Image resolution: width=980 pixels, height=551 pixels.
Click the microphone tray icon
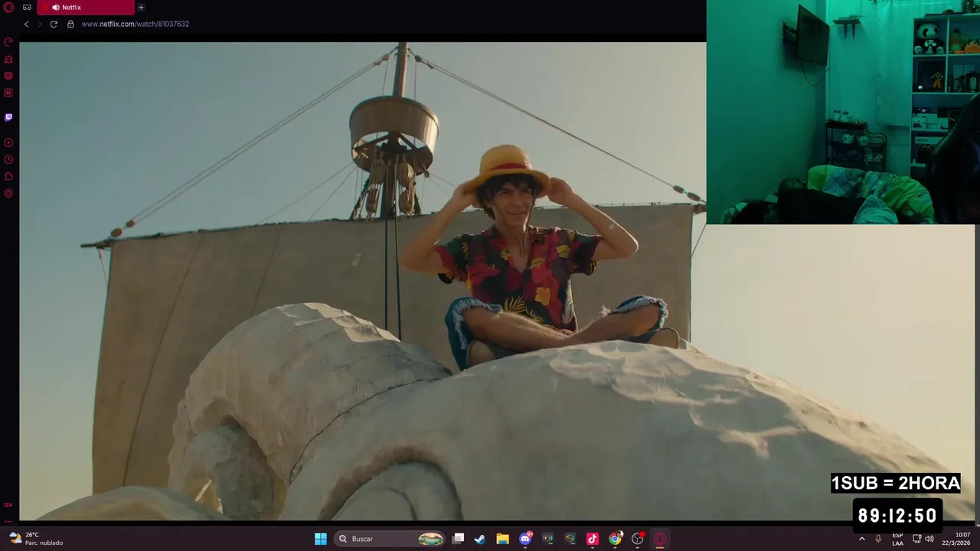pos(878,539)
